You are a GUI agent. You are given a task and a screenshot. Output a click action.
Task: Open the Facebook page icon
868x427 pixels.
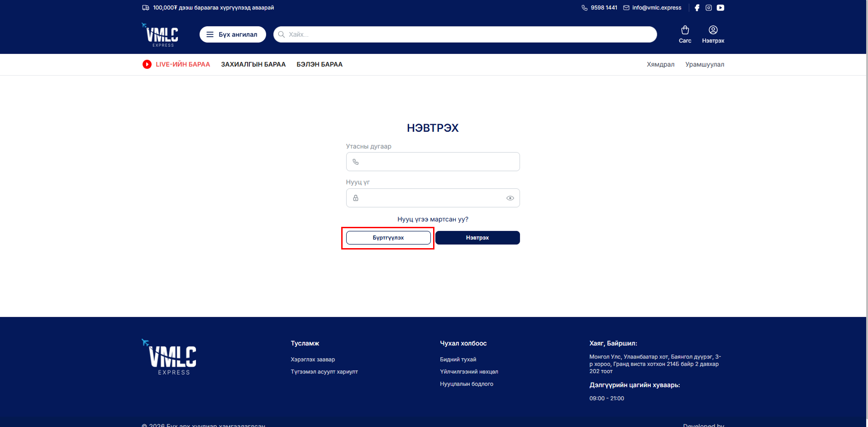point(697,8)
